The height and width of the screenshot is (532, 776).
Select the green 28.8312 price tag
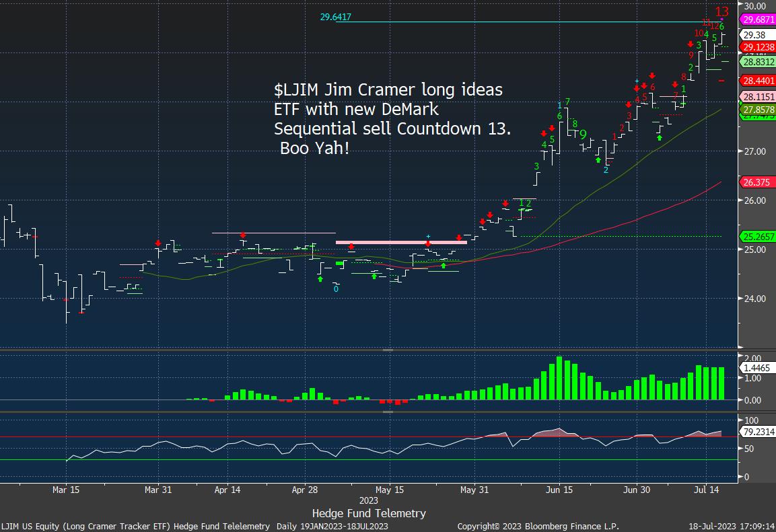pyautogui.click(x=758, y=62)
